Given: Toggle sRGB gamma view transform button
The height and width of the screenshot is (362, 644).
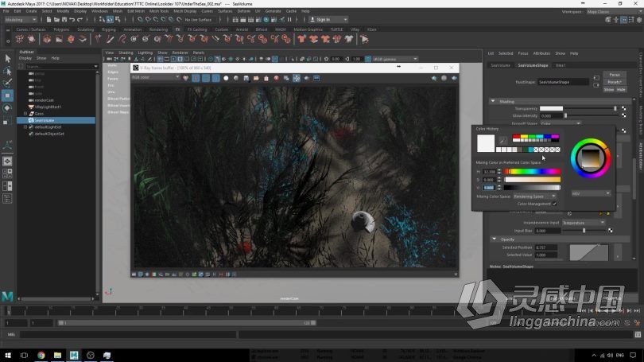Looking at the screenshot, I should click(x=368, y=59).
